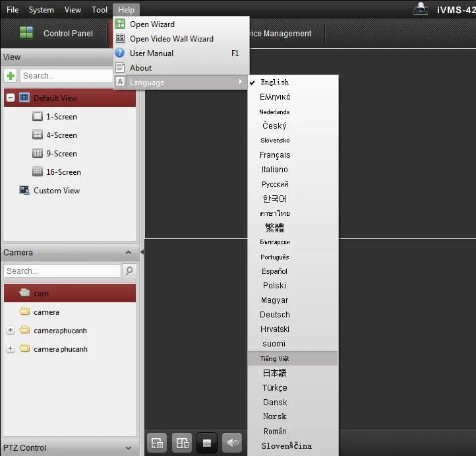Click the Camera panel search field
This screenshot has width=476, height=456.
62,271
